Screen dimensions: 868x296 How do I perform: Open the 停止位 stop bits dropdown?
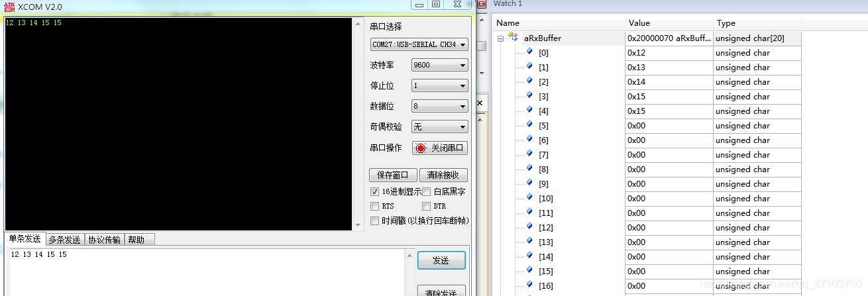tap(439, 85)
